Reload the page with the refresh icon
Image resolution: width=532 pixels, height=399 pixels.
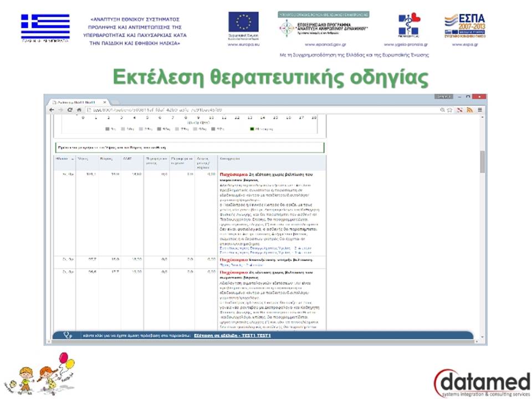70,110
